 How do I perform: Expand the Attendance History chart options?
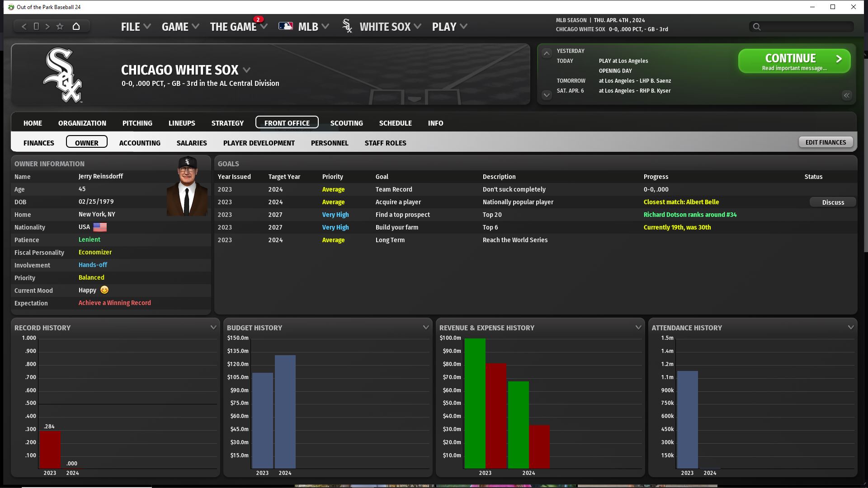click(x=851, y=328)
